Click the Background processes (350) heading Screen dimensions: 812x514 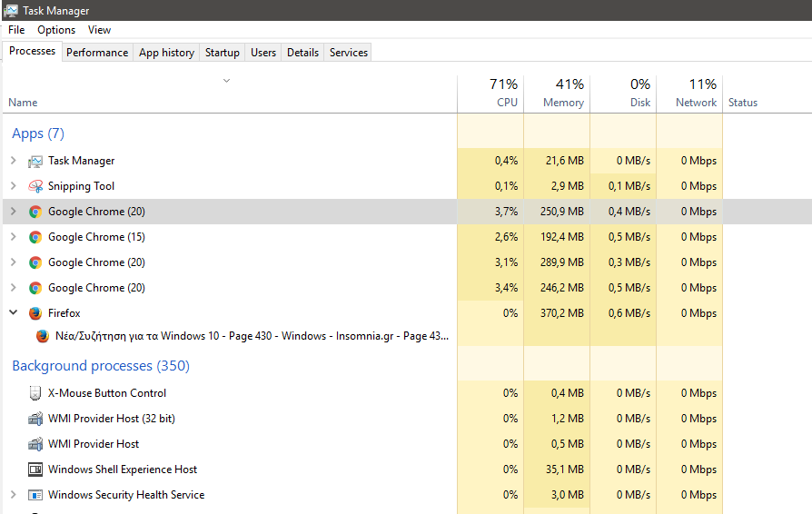pos(101,366)
